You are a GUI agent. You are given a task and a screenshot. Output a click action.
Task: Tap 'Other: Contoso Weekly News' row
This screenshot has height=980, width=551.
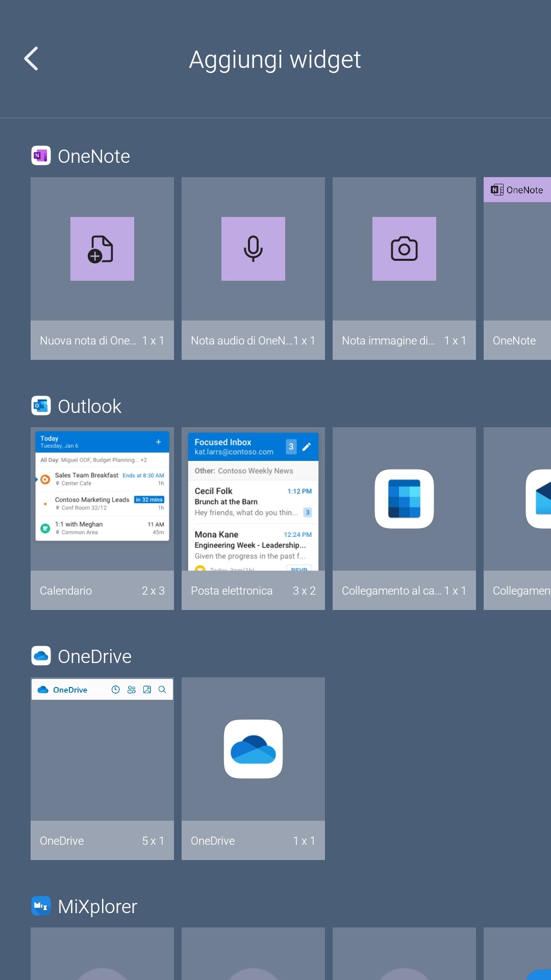[x=253, y=471]
